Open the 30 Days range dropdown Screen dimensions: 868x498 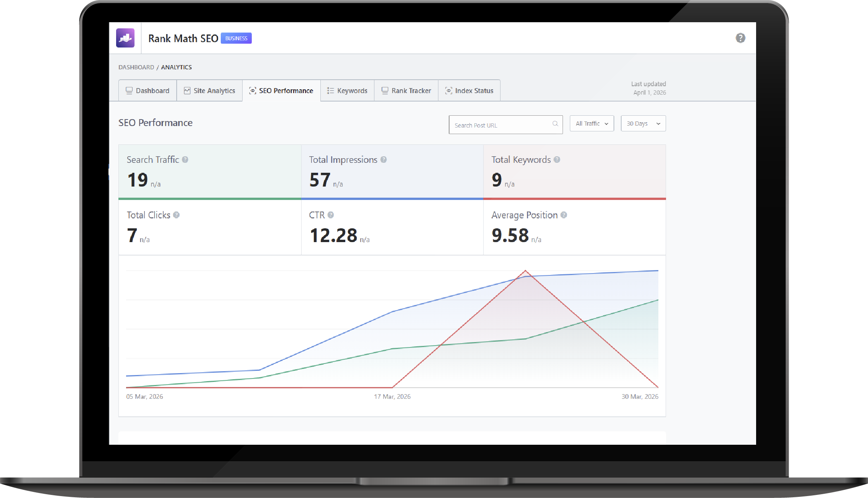click(x=643, y=123)
